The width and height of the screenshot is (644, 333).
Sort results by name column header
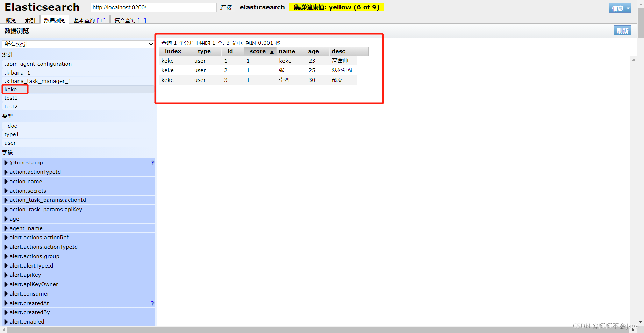click(x=292, y=51)
